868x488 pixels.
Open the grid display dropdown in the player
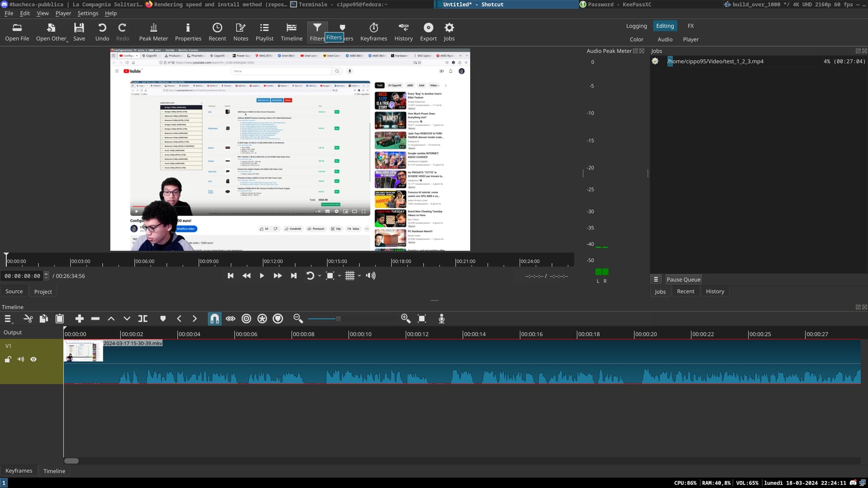(359, 276)
